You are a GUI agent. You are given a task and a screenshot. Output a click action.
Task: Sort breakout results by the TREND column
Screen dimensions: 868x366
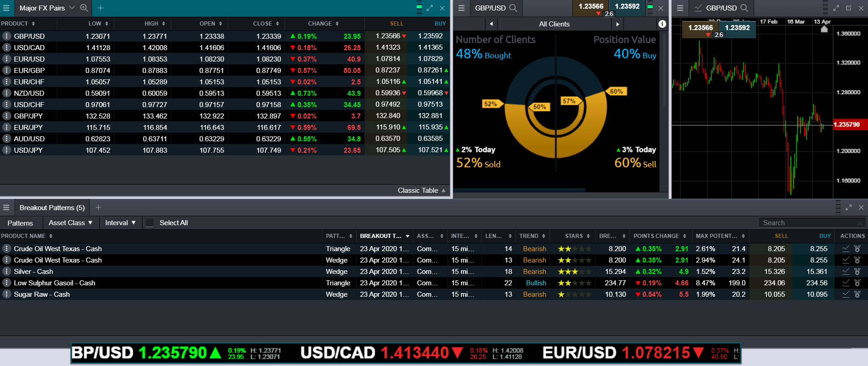tap(532, 236)
